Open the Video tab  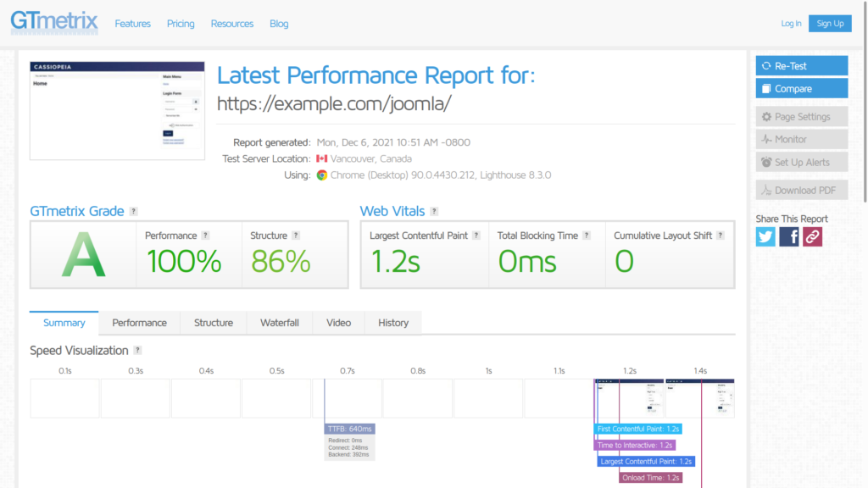(338, 323)
